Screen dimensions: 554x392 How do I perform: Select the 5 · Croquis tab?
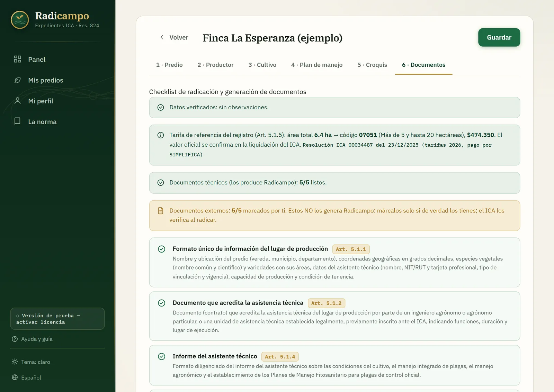[372, 65]
